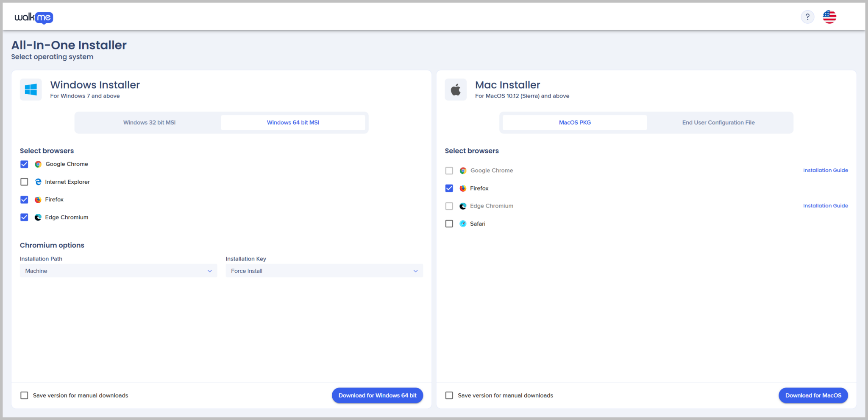Click the Safari browser icon
The image size is (868, 420).
462,224
